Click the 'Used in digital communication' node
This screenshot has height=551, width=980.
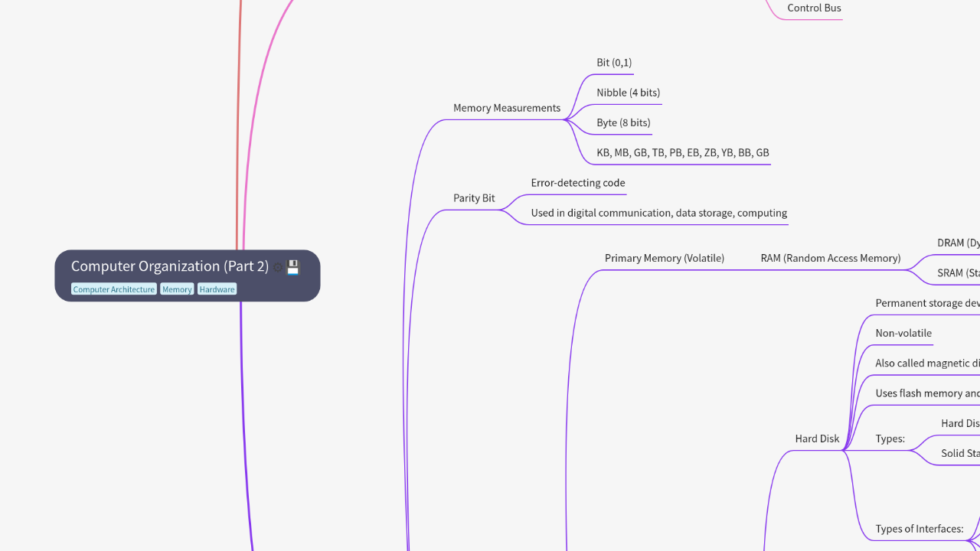[x=658, y=213]
